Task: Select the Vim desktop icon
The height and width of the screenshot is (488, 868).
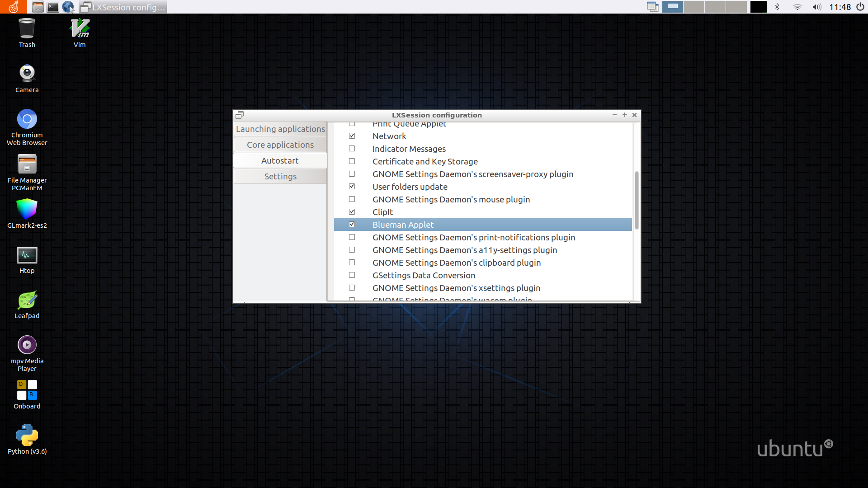Action: (80, 33)
